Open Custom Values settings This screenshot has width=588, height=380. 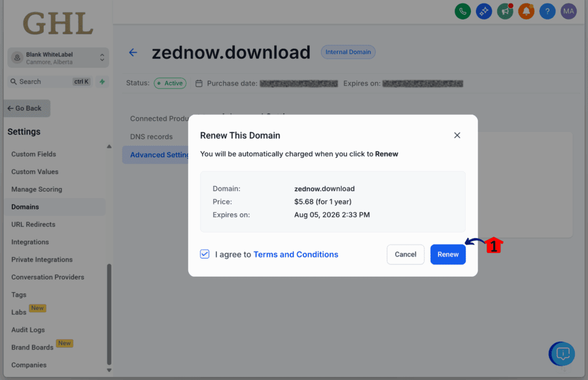click(x=35, y=172)
